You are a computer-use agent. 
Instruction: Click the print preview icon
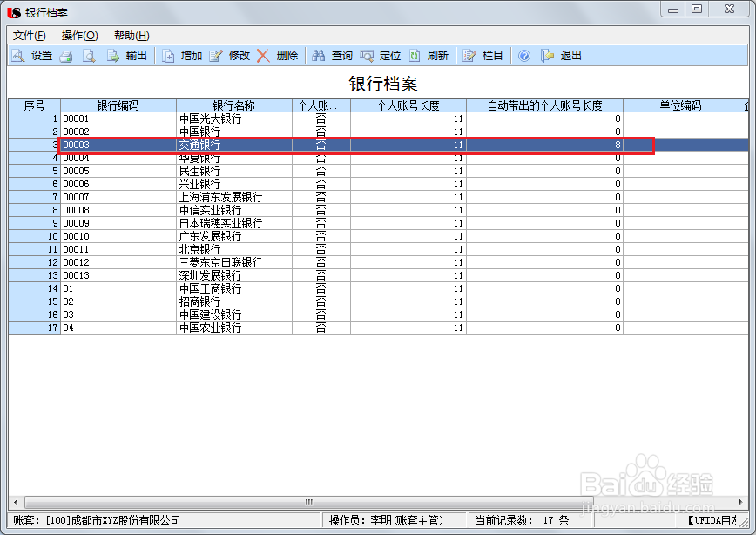[x=89, y=56]
